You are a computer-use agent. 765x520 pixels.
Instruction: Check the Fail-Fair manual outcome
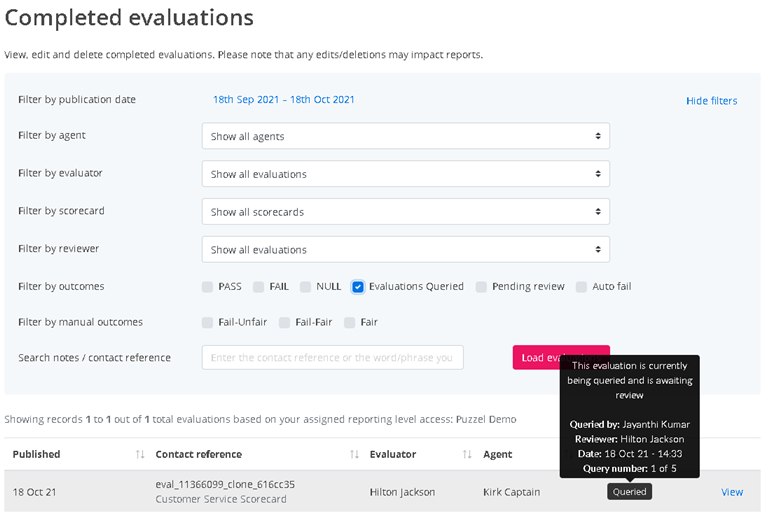click(285, 323)
